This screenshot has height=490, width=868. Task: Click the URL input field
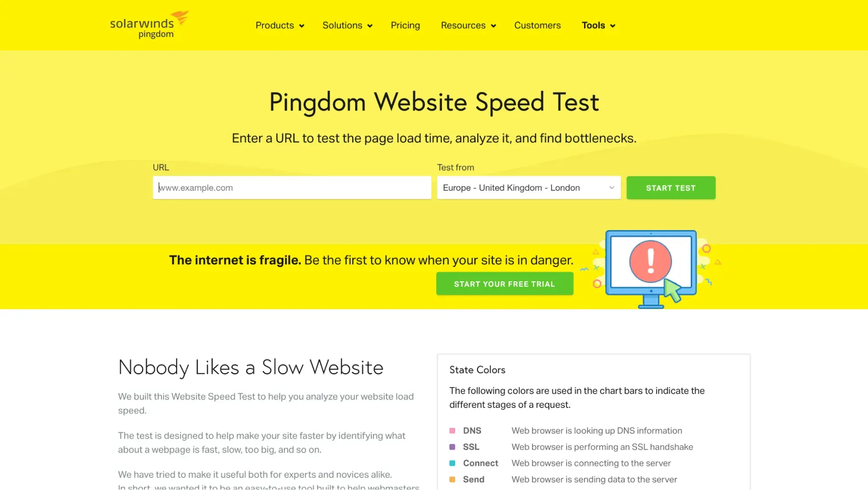[x=291, y=187]
